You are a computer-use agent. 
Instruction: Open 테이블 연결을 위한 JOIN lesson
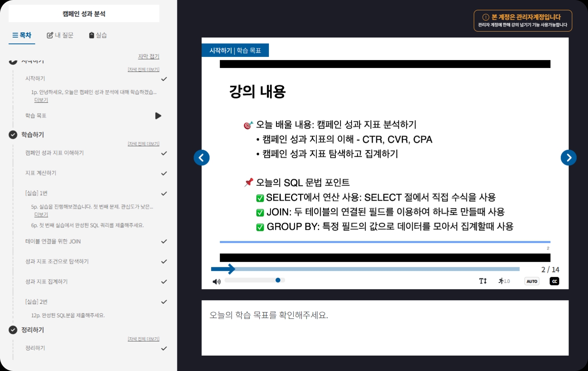(53, 241)
